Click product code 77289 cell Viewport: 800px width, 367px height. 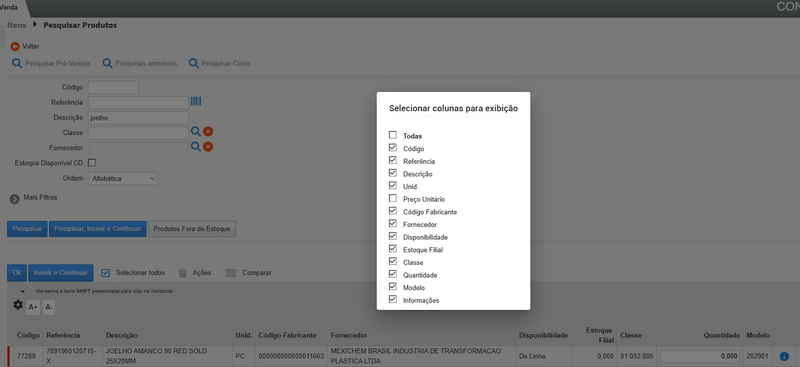(27, 356)
